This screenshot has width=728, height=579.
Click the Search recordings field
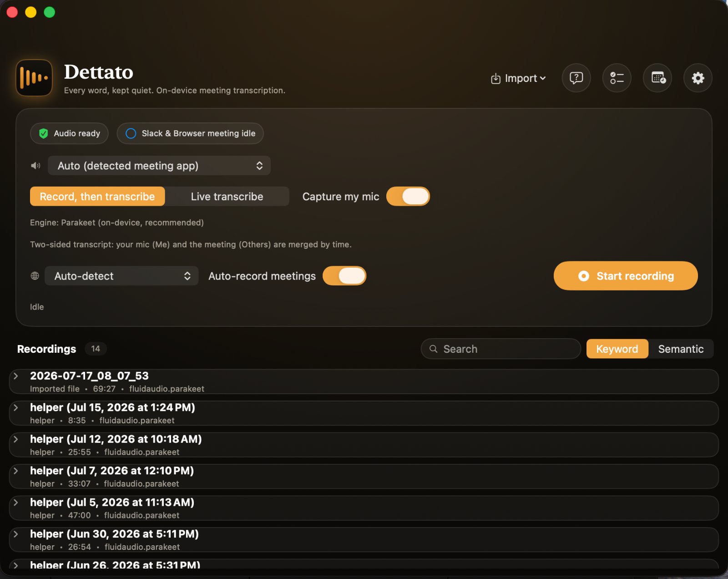pos(501,349)
